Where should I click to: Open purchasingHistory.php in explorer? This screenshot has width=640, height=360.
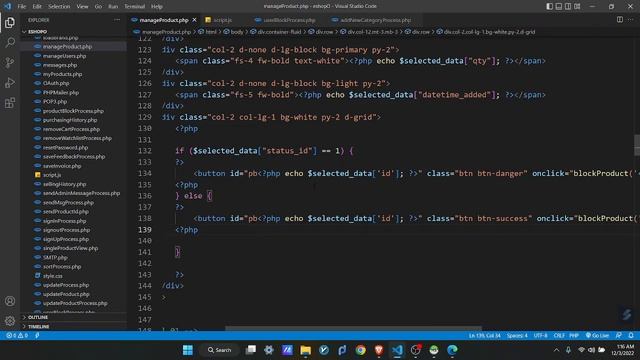point(70,120)
